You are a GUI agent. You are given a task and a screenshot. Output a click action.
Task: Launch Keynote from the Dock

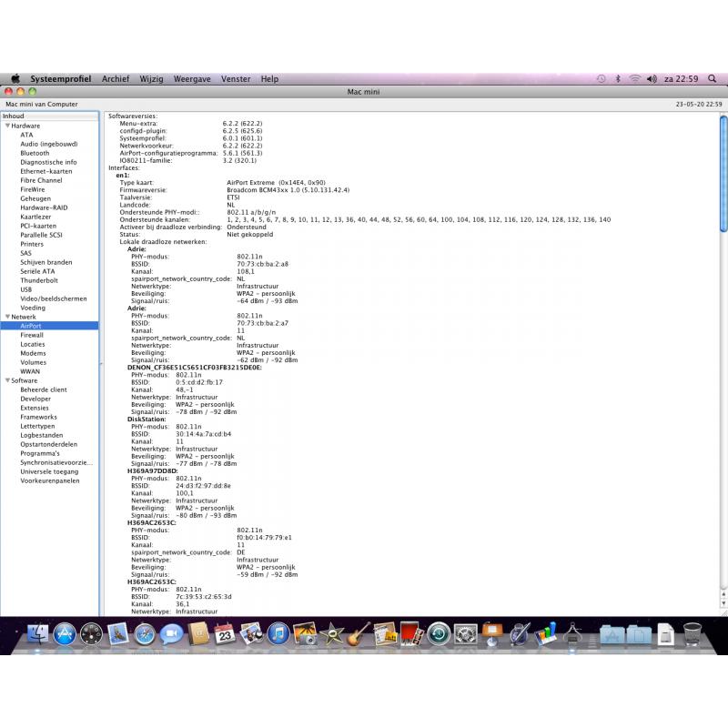pyautogui.click(x=492, y=633)
